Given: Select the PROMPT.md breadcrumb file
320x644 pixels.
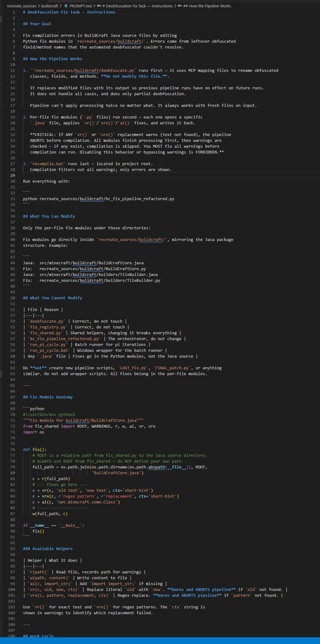Looking at the screenshot, I should pyautogui.click(x=80, y=6).
